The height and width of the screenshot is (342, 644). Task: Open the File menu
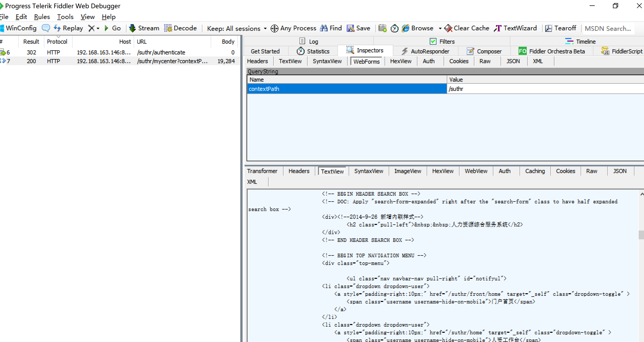tap(4, 17)
